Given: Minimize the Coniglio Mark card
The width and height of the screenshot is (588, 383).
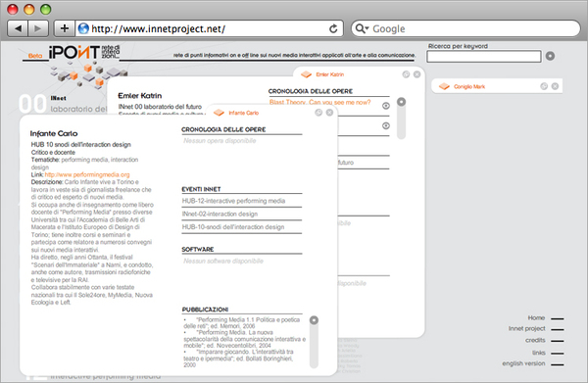Looking at the screenshot, I should click(x=544, y=86).
